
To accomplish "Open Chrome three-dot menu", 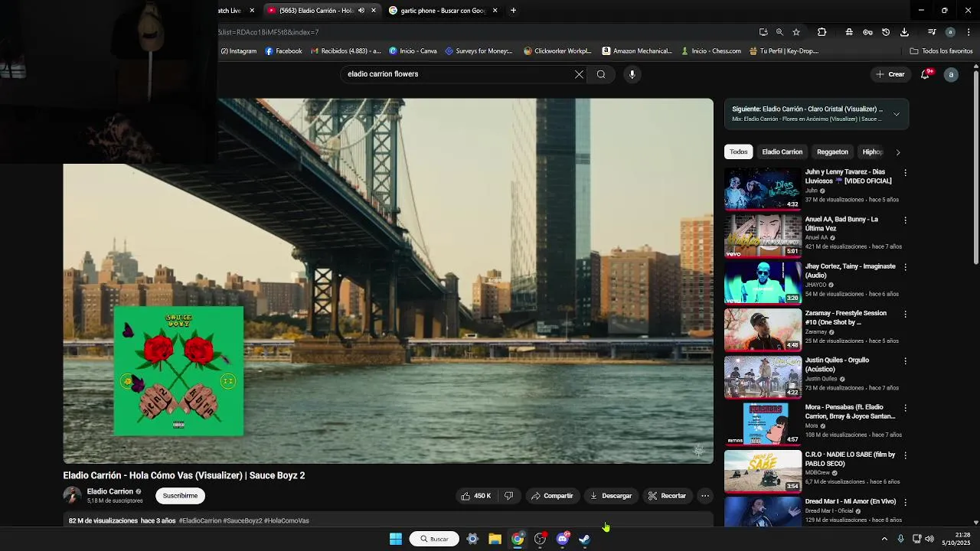I will [969, 32].
